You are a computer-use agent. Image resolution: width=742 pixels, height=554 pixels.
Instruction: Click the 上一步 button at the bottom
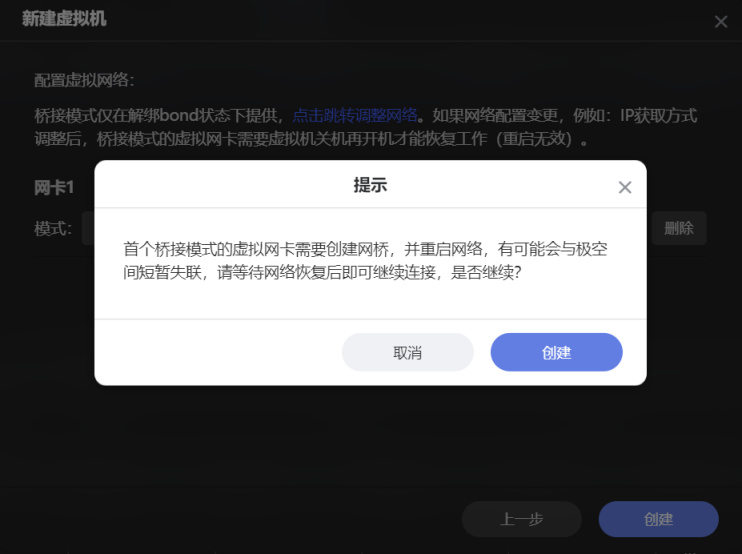pyautogui.click(x=521, y=519)
